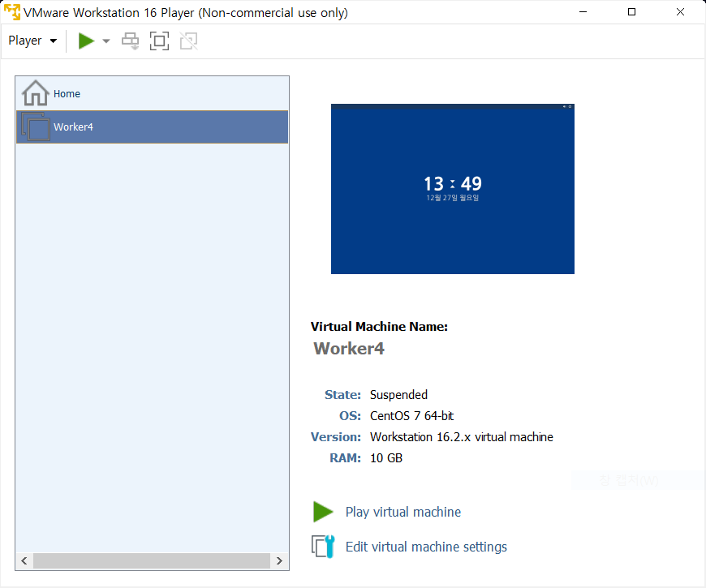Click the Home house icon
The image size is (706, 588).
pyautogui.click(x=35, y=92)
